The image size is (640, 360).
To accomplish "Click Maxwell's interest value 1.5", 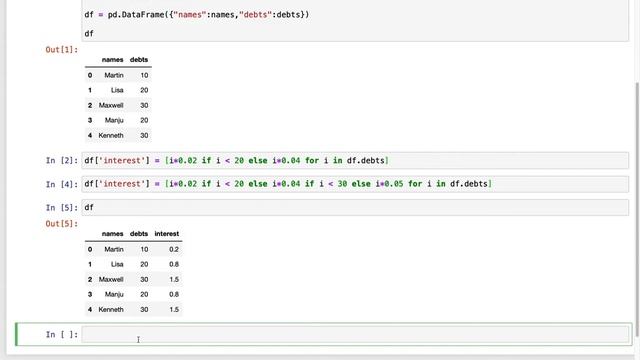I will coord(174,280).
